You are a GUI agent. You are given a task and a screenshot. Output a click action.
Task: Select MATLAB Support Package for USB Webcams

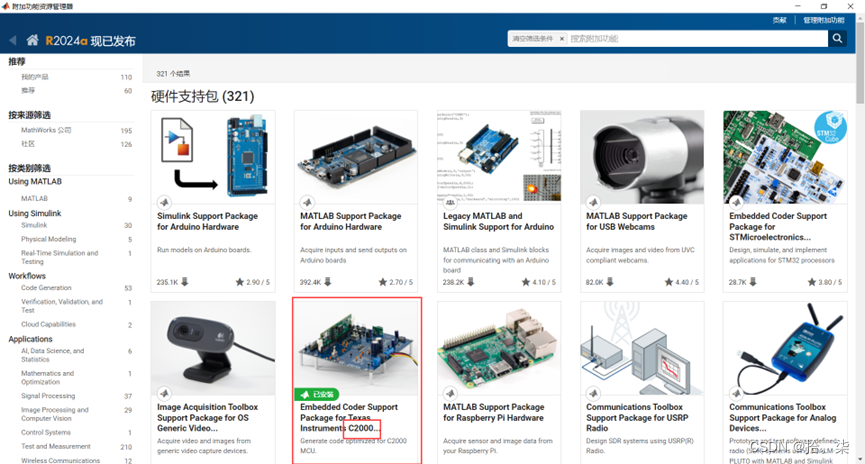pos(637,221)
